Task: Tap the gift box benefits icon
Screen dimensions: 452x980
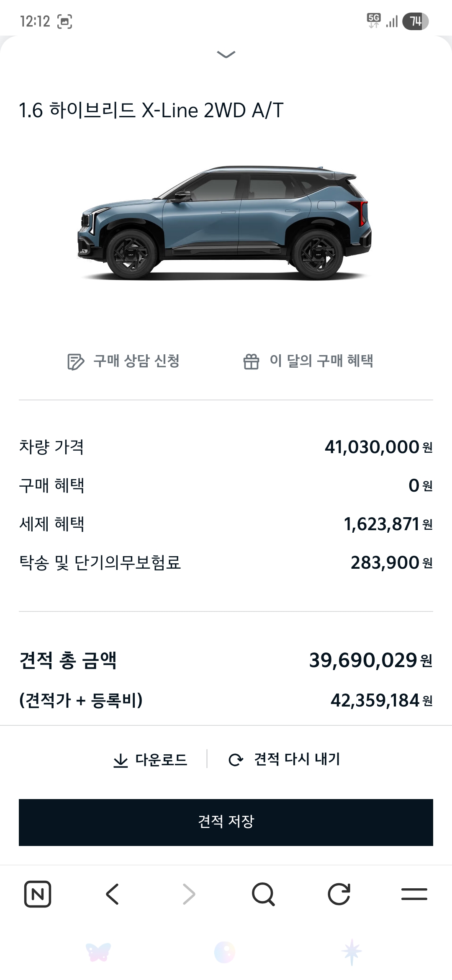Action: (251, 361)
